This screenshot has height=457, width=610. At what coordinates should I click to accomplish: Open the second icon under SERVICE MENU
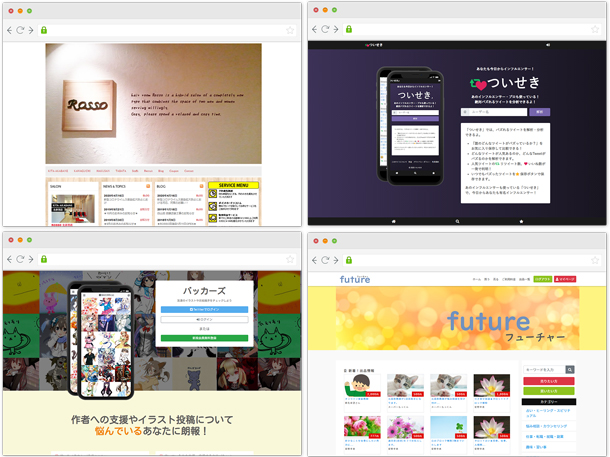point(213,206)
